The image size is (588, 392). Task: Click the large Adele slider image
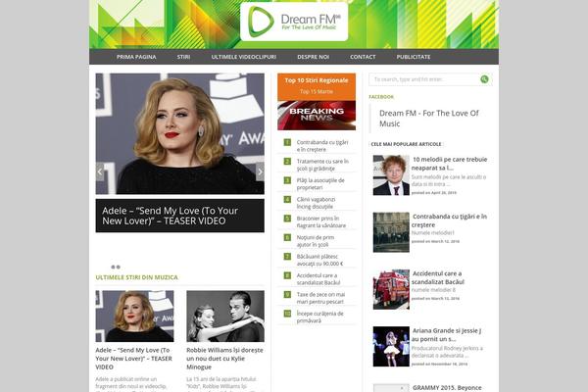(179, 133)
